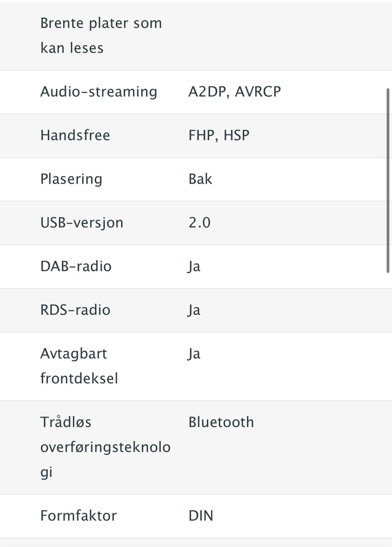Viewport: 392px width, 547px height.
Task: Click the Plasering label
Action: pos(71,179)
